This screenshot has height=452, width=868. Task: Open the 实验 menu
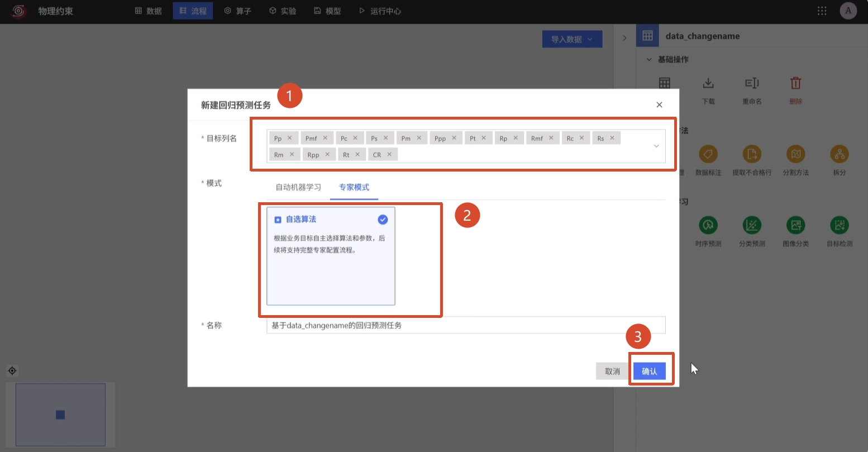coord(282,11)
